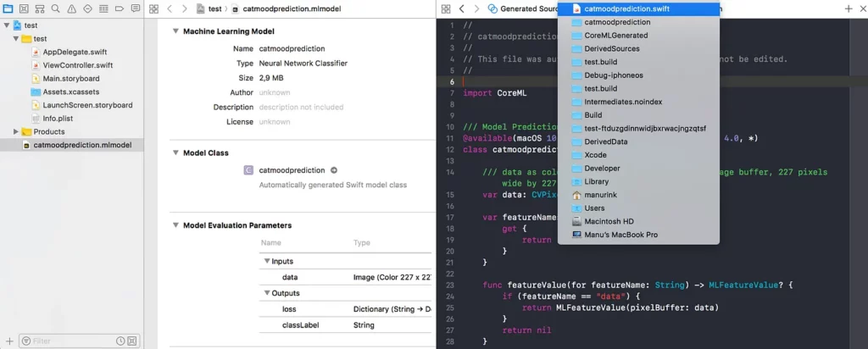Click the plus button at navigator bottom
868x349 pixels.
(x=8, y=341)
